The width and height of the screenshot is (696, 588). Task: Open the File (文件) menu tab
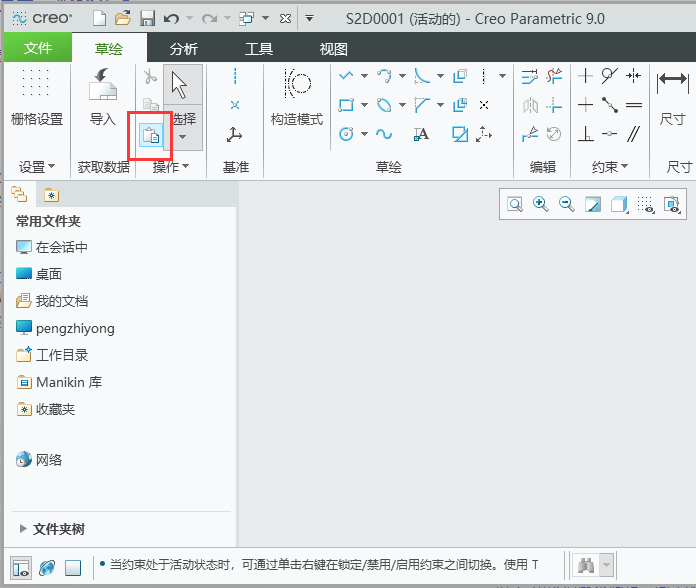click(38, 47)
